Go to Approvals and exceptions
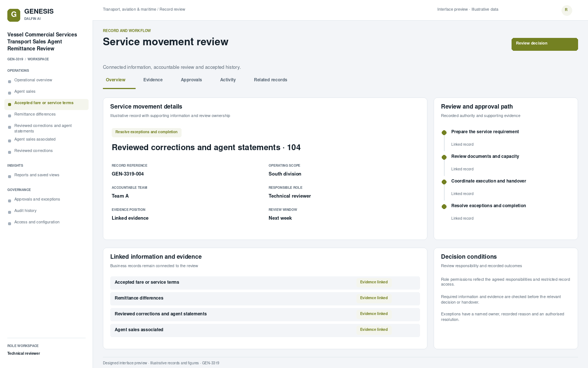This screenshot has width=588, height=368. pos(46,199)
